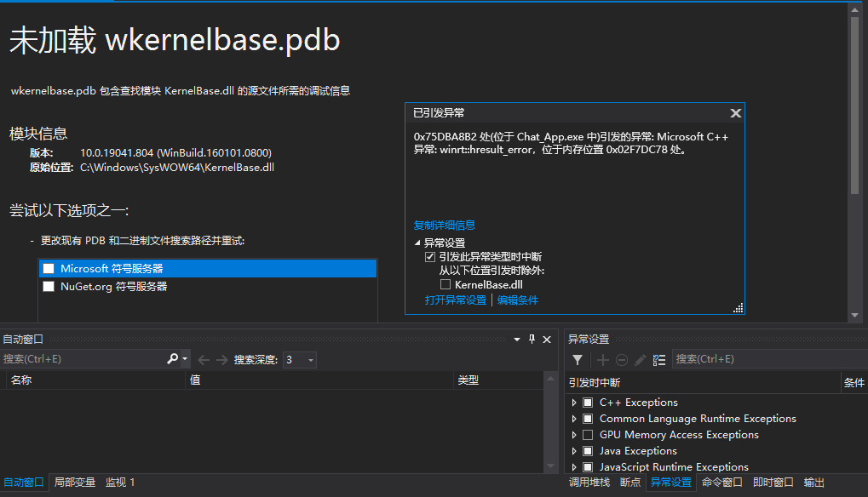
Task: Open search options dropdown beside magnifier
Action: click(185, 359)
